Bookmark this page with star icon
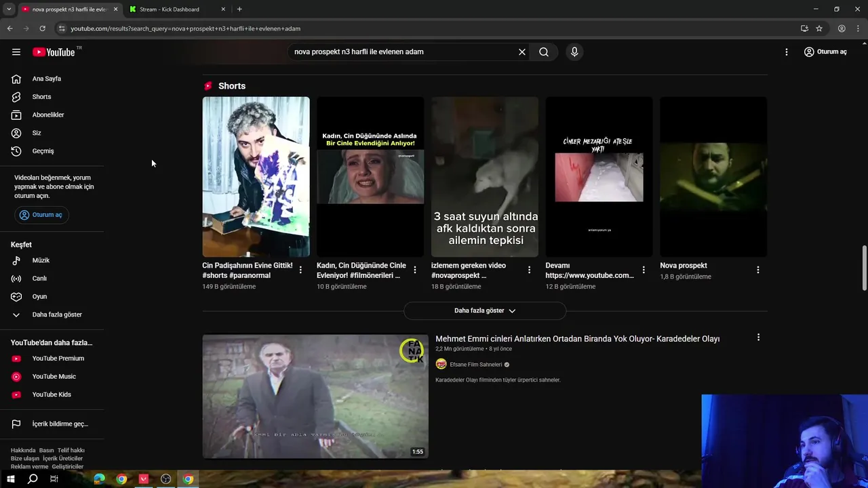The height and width of the screenshot is (488, 868). 819,28
